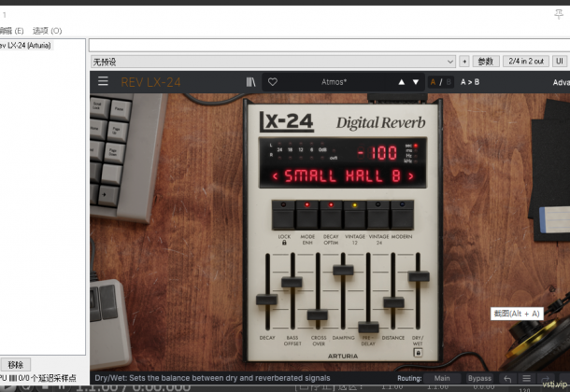Click the Dry/Wet lock icon

tap(419, 353)
